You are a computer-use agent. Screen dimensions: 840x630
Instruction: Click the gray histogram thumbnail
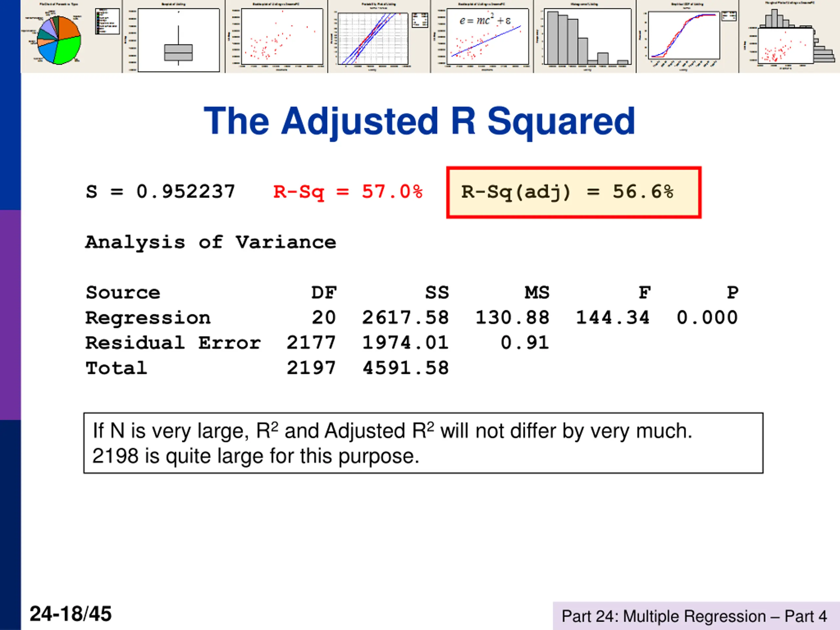[x=585, y=37]
